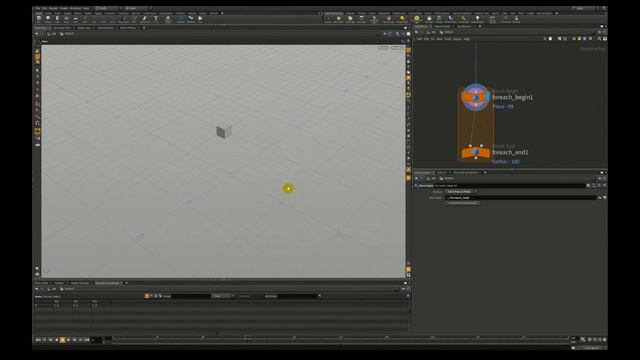Click the highlighted stop playback button
The height and width of the screenshot is (360, 640).
click(62, 340)
